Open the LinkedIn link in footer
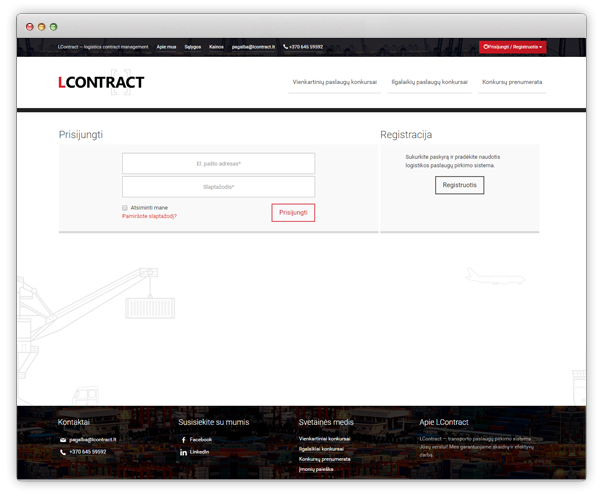This screenshot has width=600, height=500. coord(199,452)
